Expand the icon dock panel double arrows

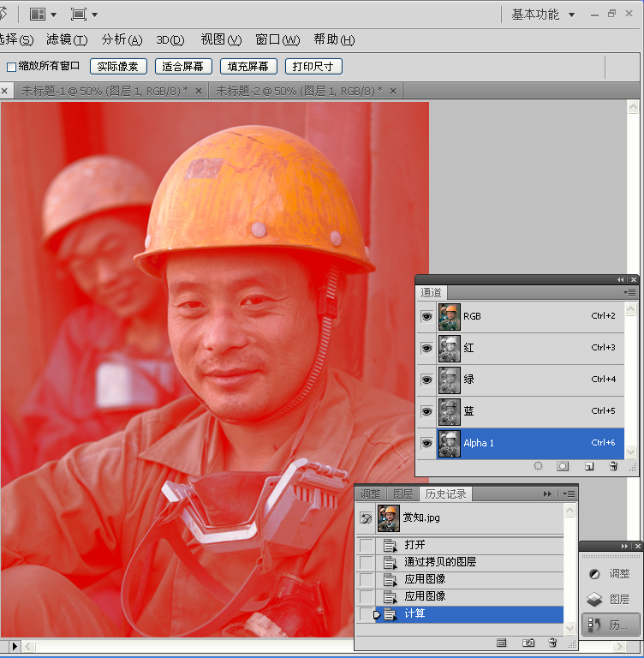coord(624,546)
